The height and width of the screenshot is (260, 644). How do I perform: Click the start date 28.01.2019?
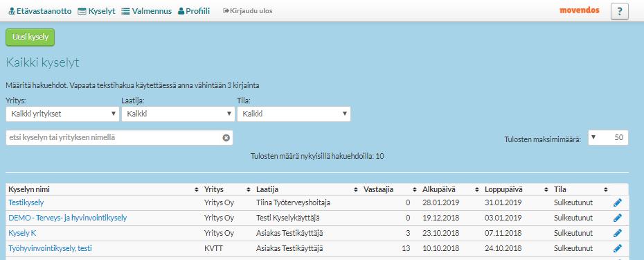440,202
